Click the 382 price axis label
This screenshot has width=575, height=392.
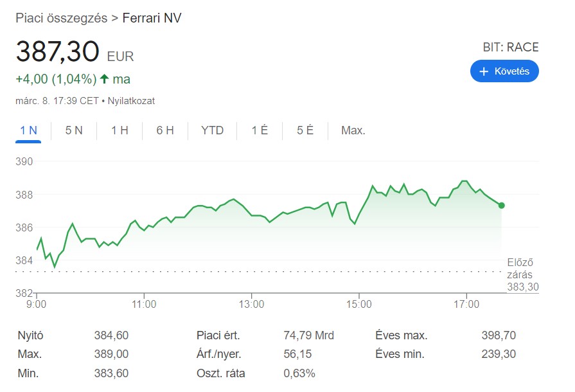[24, 293]
